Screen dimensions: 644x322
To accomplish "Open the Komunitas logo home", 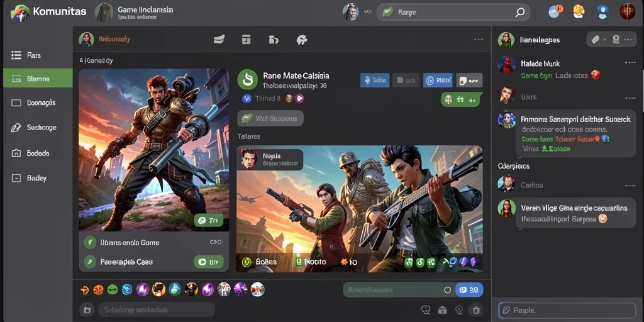I will [x=48, y=11].
